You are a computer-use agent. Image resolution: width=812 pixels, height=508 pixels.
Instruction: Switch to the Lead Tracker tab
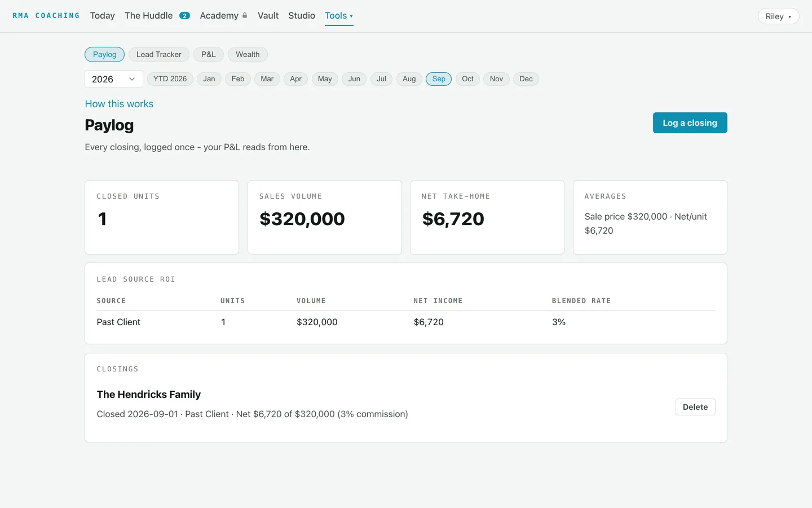click(159, 54)
